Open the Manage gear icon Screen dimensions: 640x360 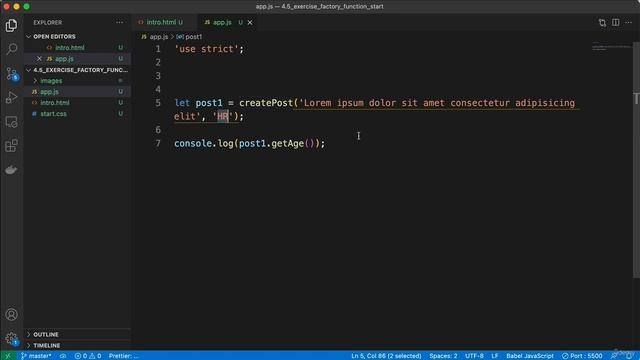click(x=11, y=338)
